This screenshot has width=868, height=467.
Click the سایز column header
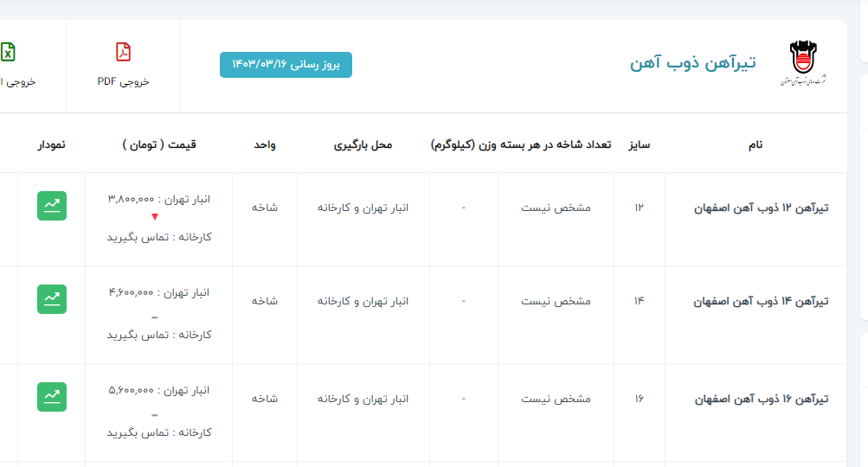640,145
